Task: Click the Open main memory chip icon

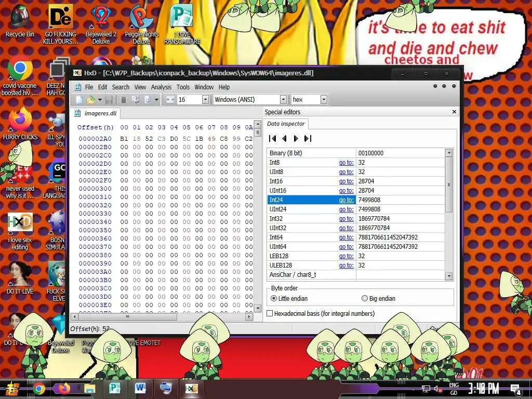Action: click(124, 100)
